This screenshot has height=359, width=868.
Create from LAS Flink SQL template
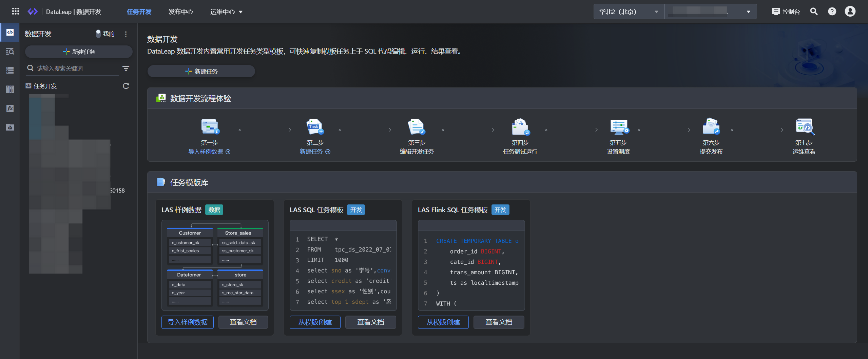443,322
